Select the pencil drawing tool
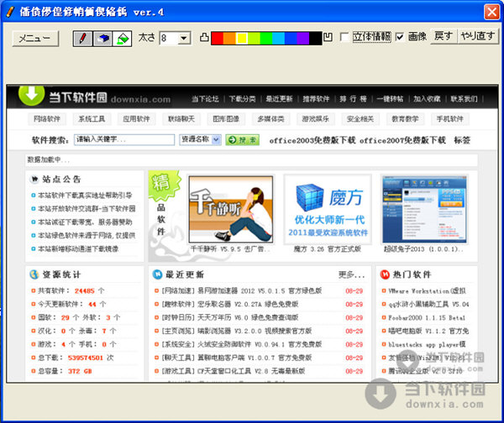The image size is (504, 423). (x=83, y=39)
